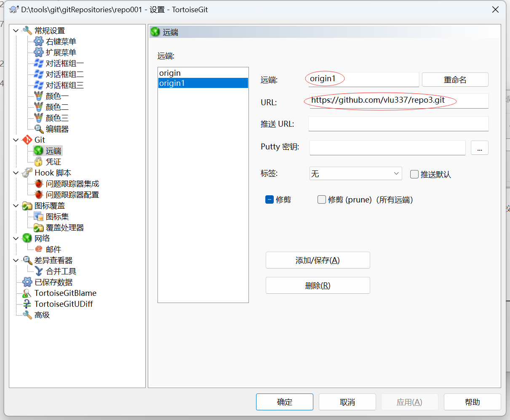This screenshot has height=420, width=510.
Task: Close the TortoiseGit settings window
Action: click(x=495, y=9)
